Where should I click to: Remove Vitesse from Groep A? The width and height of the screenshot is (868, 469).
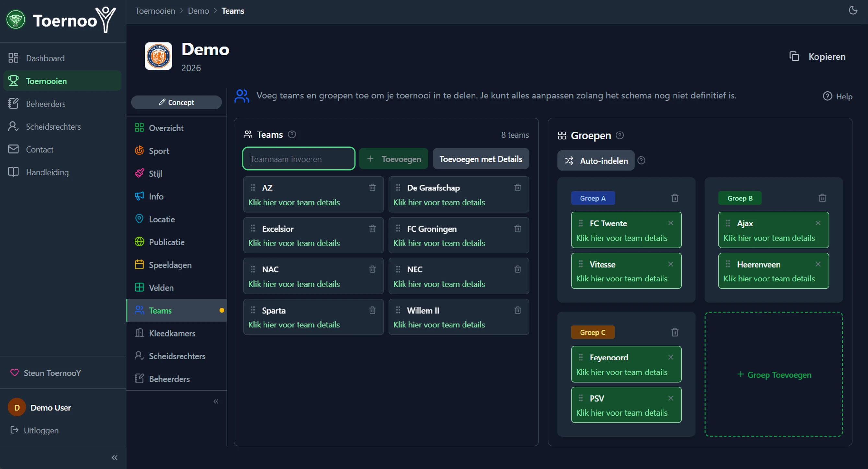click(671, 264)
